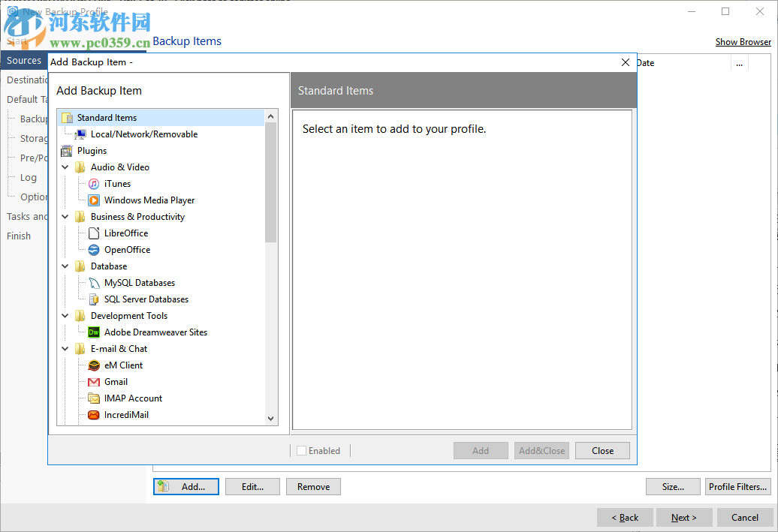Open Profile Filters...
The width and height of the screenshot is (778, 532).
(737, 487)
